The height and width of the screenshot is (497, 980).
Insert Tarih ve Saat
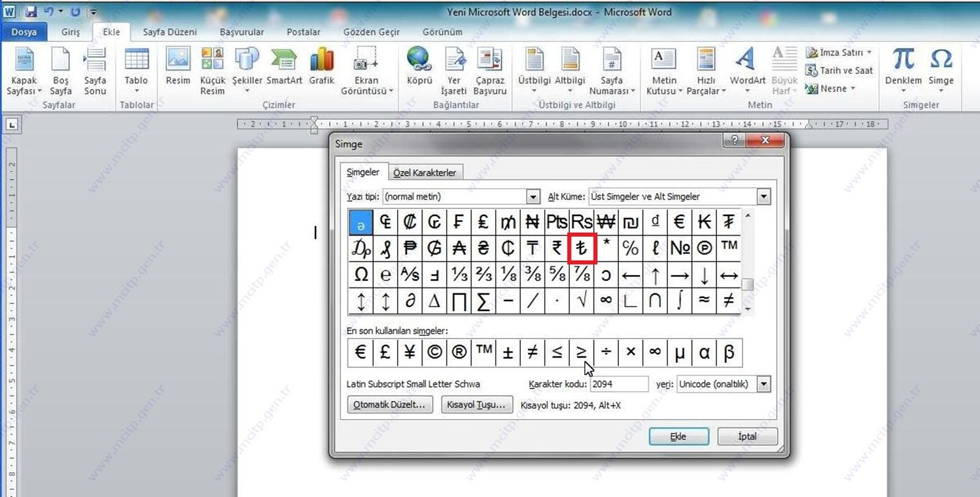[839, 70]
